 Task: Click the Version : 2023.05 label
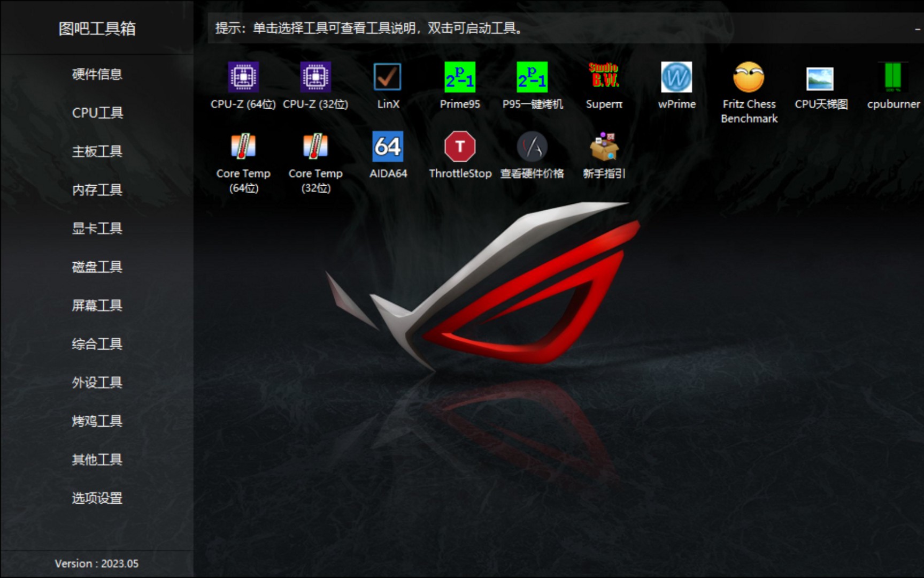97,564
